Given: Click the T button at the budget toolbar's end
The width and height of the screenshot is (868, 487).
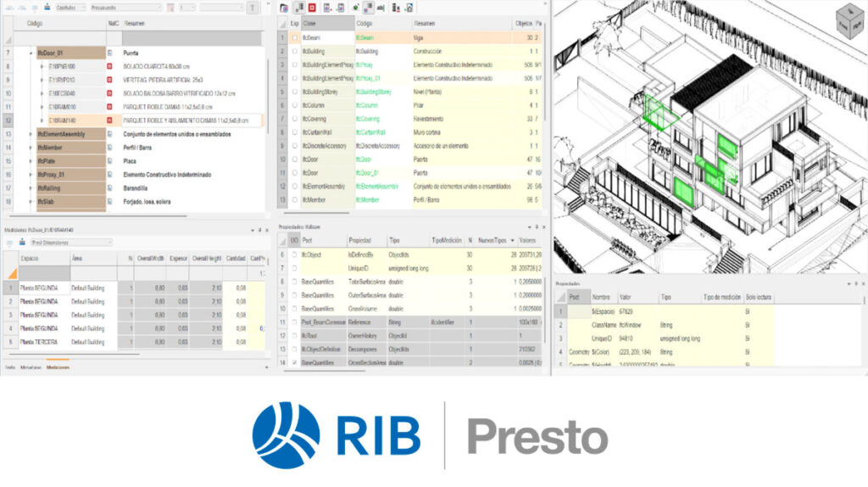Looking at the screenshot, I should [253, 8].
